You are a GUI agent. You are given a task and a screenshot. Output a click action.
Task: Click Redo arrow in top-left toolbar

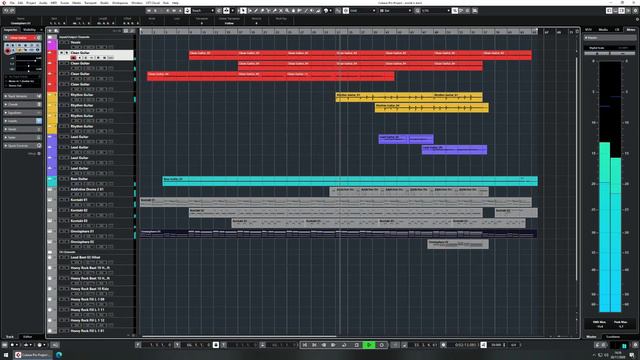[12, 11]
